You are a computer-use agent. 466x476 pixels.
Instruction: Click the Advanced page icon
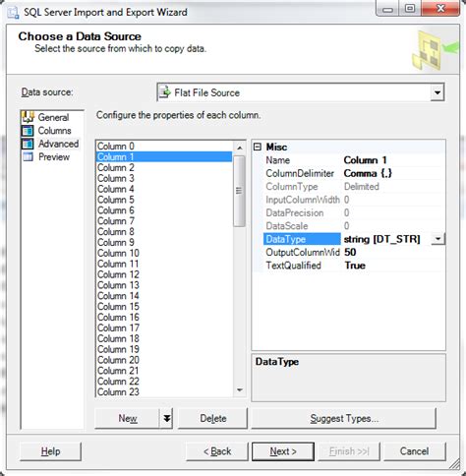(x=28, y=144)
